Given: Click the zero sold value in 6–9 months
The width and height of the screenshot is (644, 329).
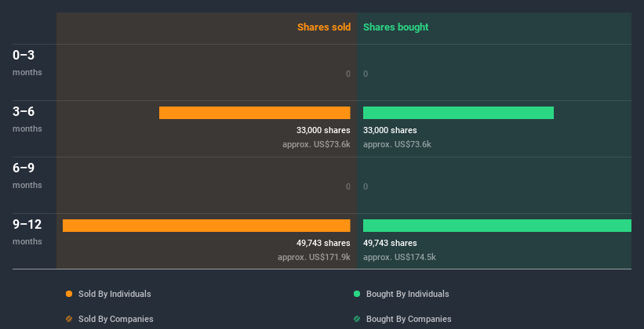Looking at the screenshot, I should [x=348, y=186].
